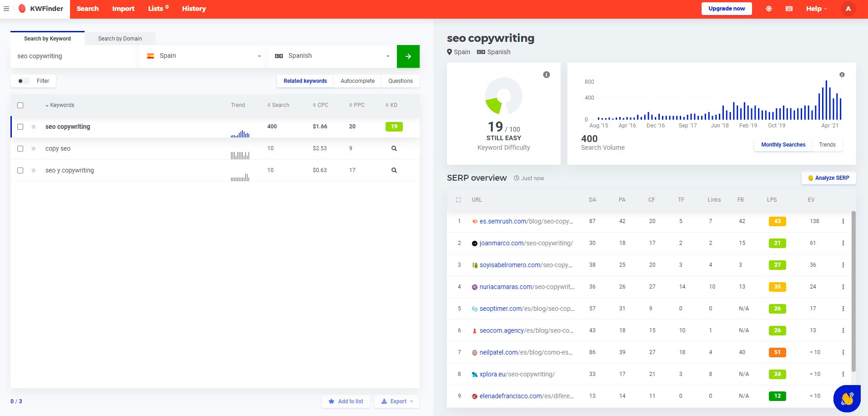Click the Upgrade now button
This screenshot has width=868, height=416.
[x=726, y=8]
